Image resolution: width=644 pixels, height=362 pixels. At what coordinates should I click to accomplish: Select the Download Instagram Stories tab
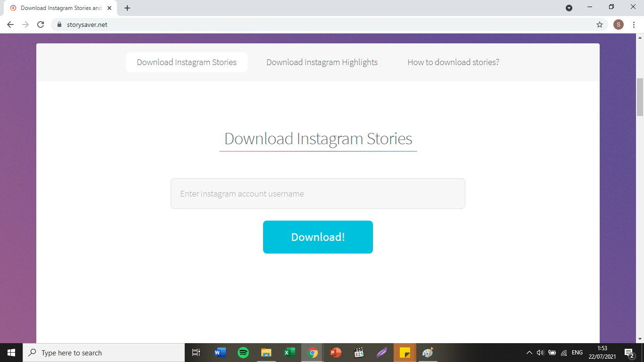[x=187, y=62]
